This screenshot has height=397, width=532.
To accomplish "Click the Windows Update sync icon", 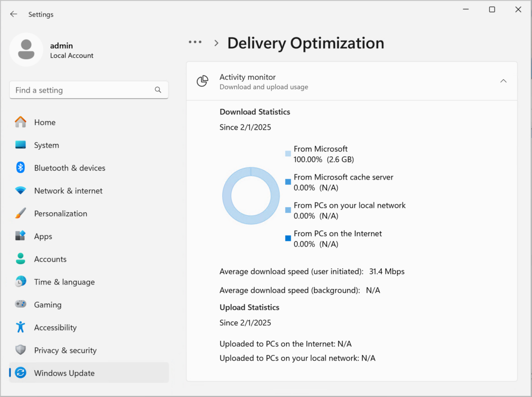I will [x=21, y=373].
